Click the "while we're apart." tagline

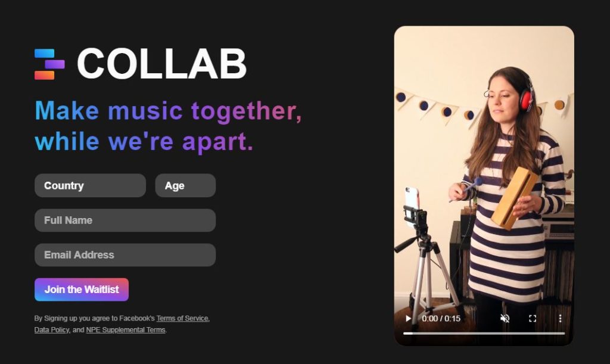[x=144, y=142]
